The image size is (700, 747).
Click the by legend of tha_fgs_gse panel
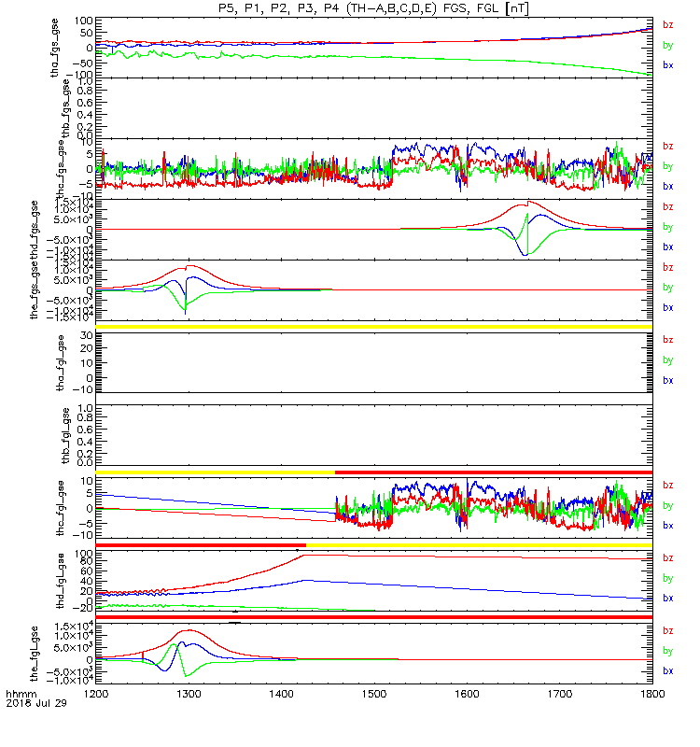668,45
